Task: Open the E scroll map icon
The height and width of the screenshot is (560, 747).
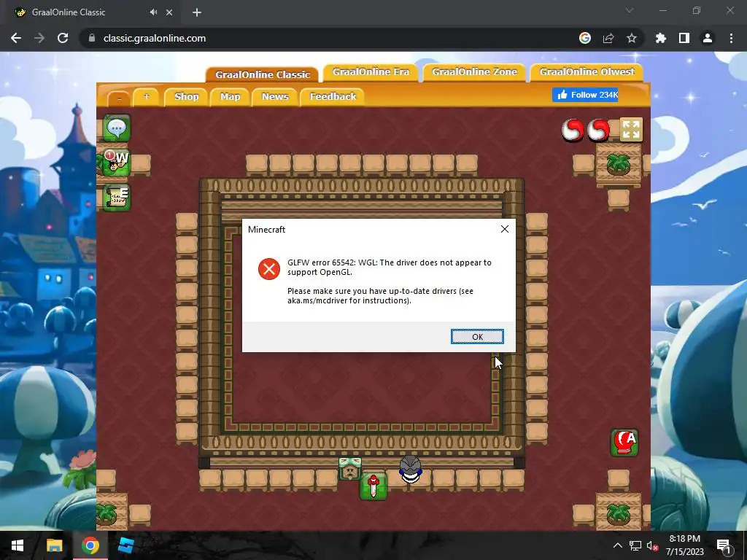Action: tap(117, 198)
